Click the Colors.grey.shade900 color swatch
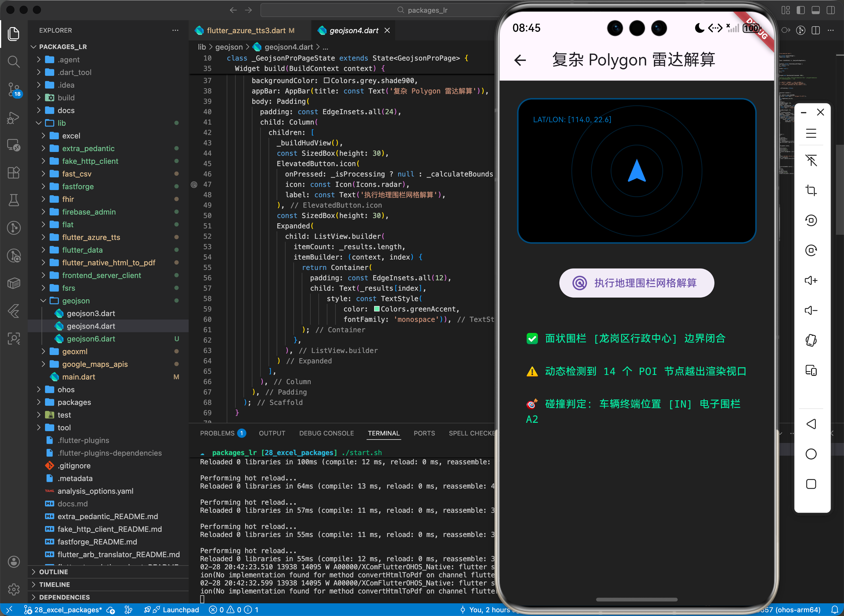The width and height of the screenshot is (844, 616). coord(326,80)
